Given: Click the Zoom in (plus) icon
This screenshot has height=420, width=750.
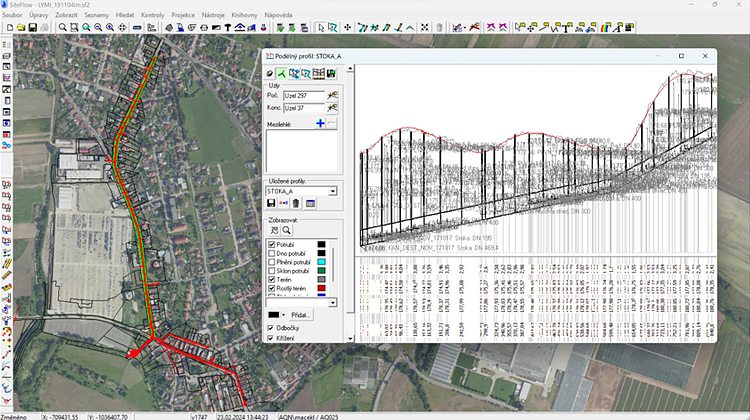Looking at the screenshot, I should point(110,28).
